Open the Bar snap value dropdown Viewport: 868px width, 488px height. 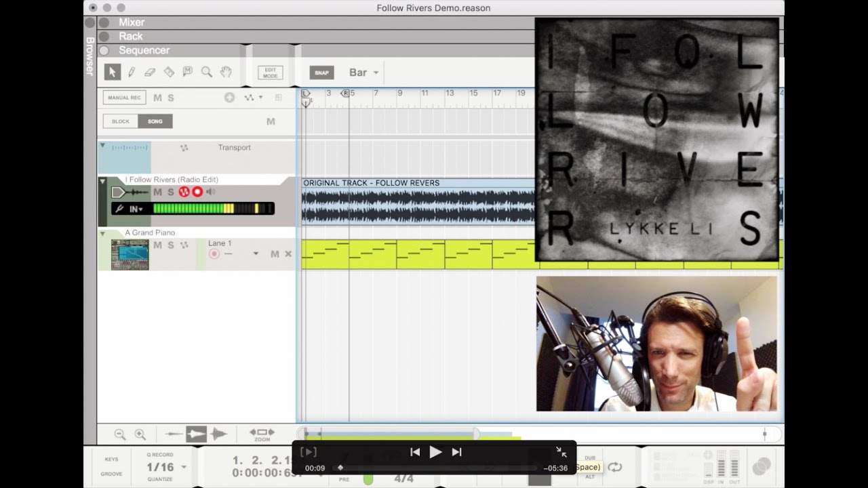click(363, 73)
